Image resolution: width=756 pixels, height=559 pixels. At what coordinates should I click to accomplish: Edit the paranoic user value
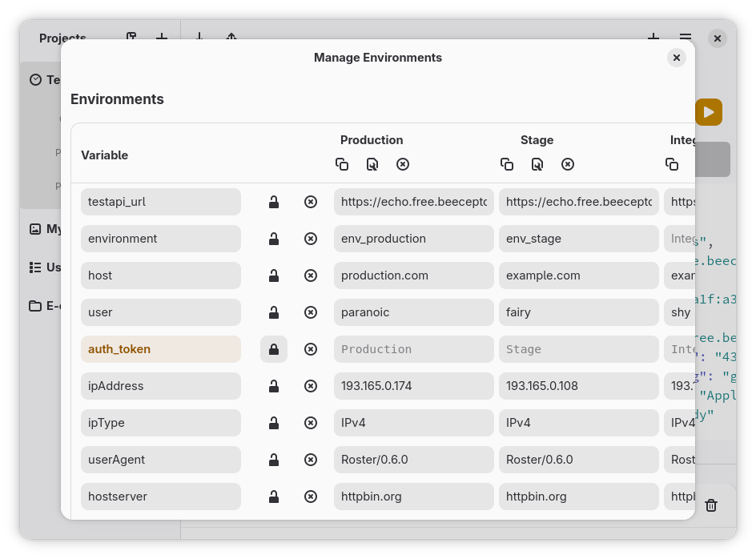pyautogui.click(x=414, y=312)
